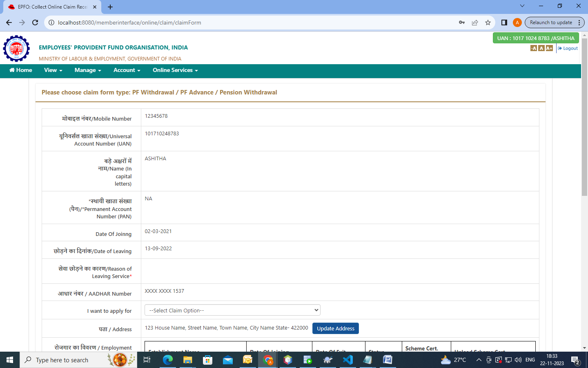The image size is (588, 368).
Task: Click the leaving date 13-09-2022
Action: (x=158, y=249)
